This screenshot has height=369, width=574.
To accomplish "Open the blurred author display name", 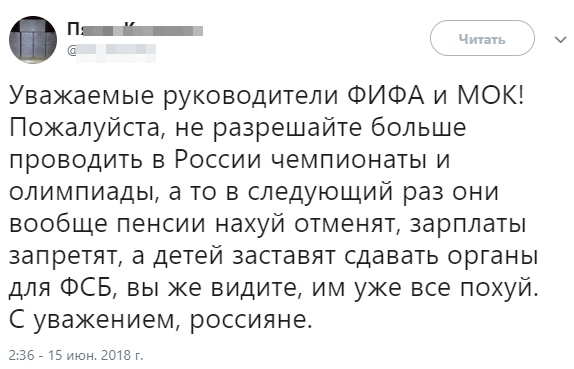I will [x=135, y=30].
